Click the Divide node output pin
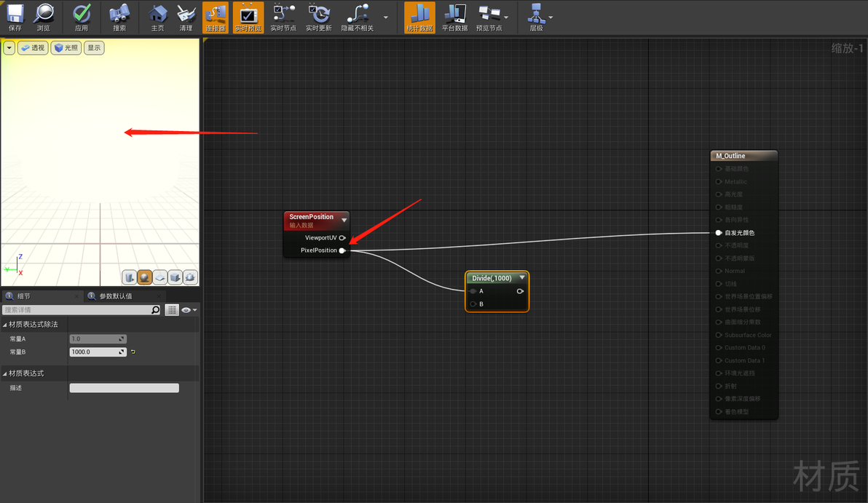 pos(520,291)
